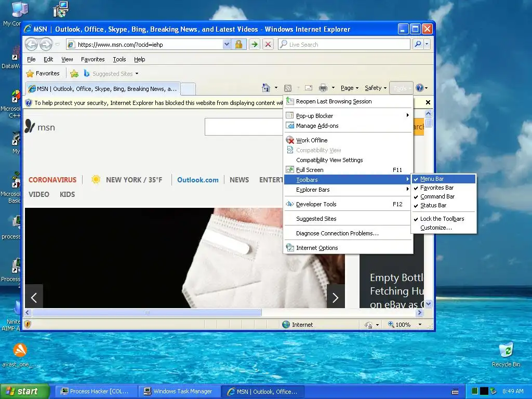Open the zoom level dropdown arrow
532x399 pixels.
click(x=420, y=325)
